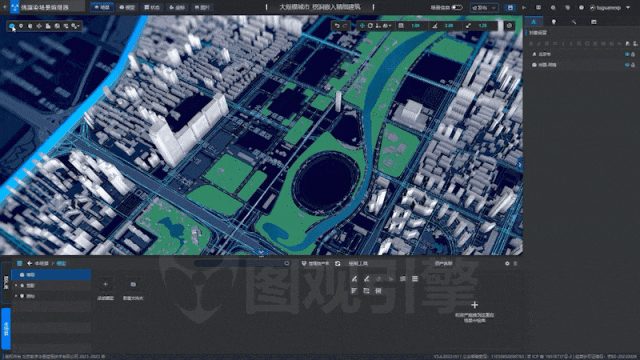
Task: Click the refresh icon in asset panel
Action: click(338, 264)
